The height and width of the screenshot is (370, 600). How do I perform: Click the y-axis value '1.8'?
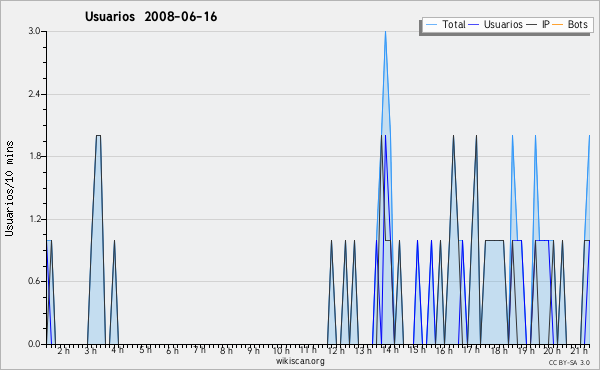[x=34, y=156]
